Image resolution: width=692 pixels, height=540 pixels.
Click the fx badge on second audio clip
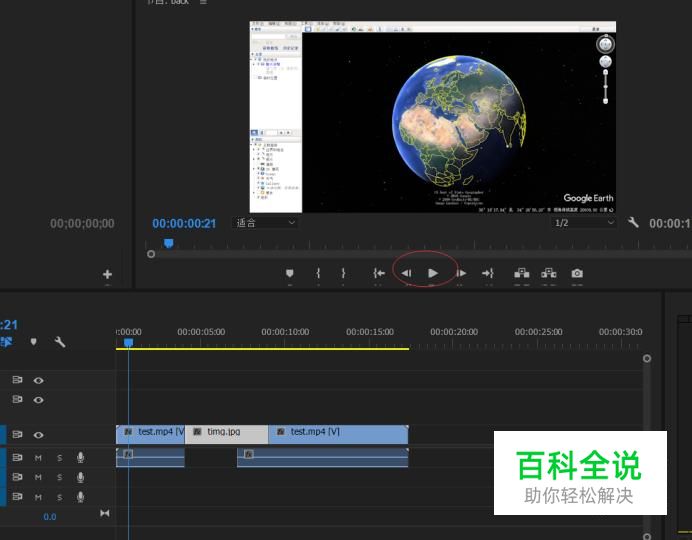point(249,454)
